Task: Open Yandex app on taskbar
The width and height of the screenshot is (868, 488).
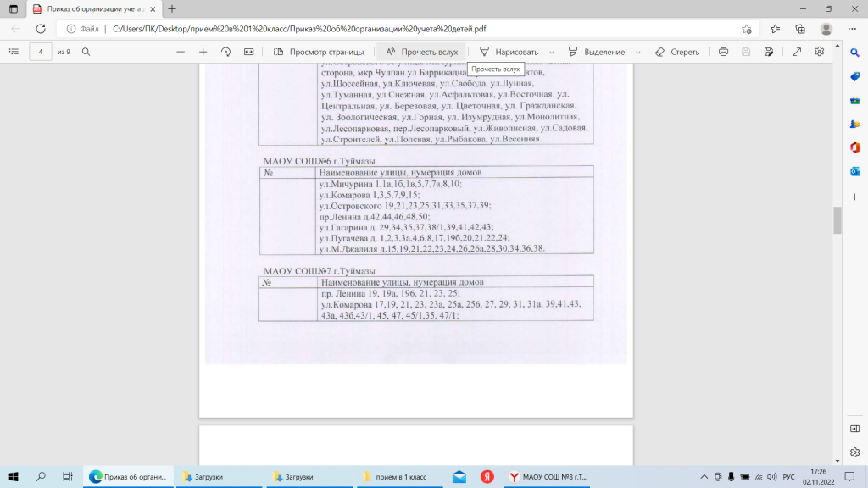Action: [x=487, y=476]
